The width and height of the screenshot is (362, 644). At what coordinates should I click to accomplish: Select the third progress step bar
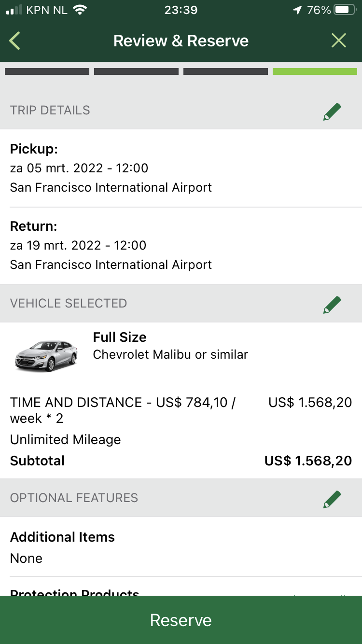pyautogui.click(x=225, y=71)
